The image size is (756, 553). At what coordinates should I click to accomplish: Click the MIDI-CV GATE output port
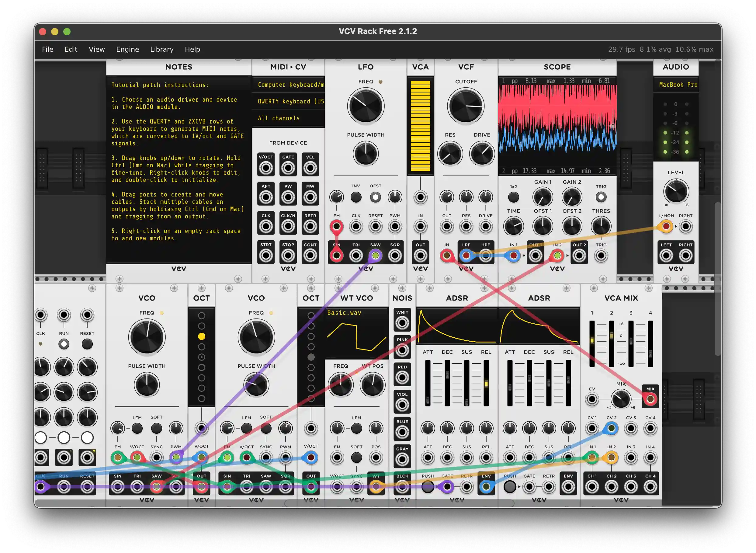point(288,168)
